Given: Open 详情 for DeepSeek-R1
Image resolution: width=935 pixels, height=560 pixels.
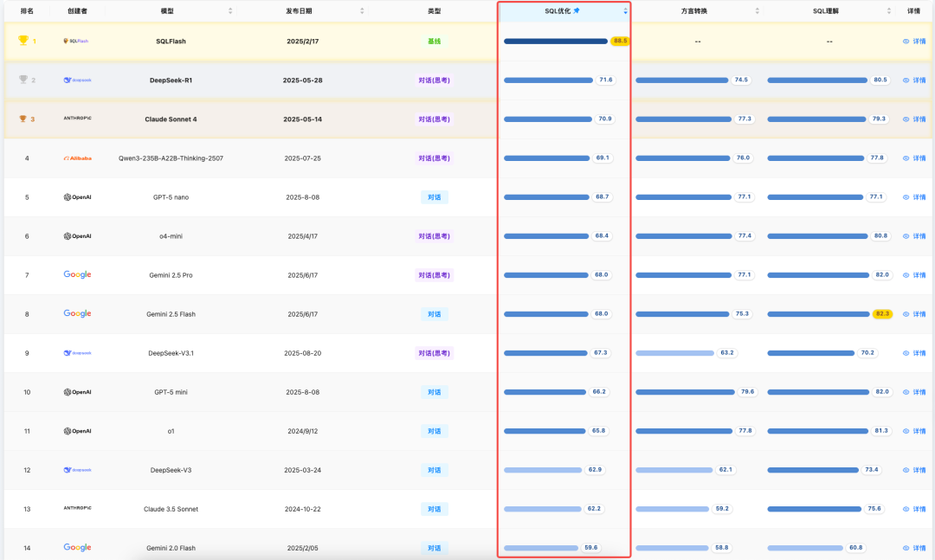Looking at the screenshot, I should point(914,80).
